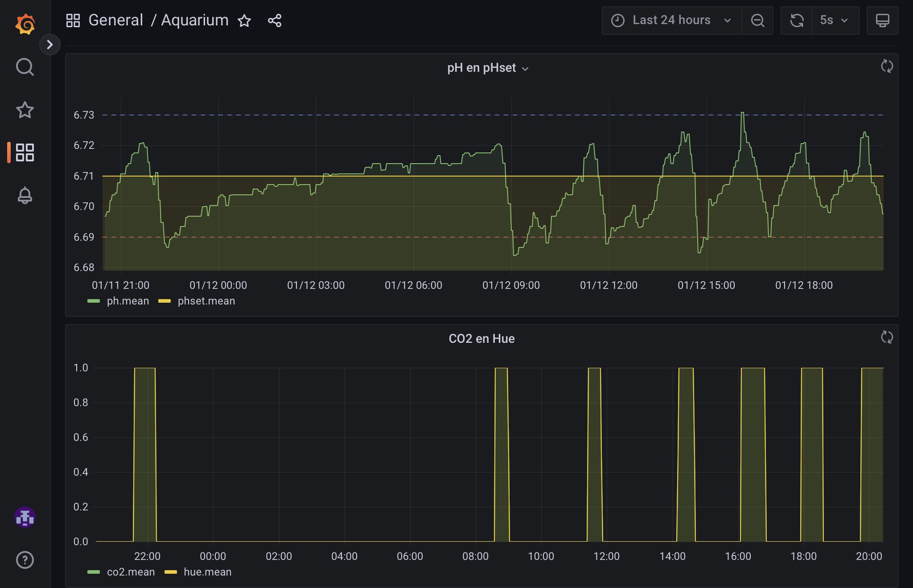Refresh the dashboard now
Screen dimensions: 913x588
(797, 21)
